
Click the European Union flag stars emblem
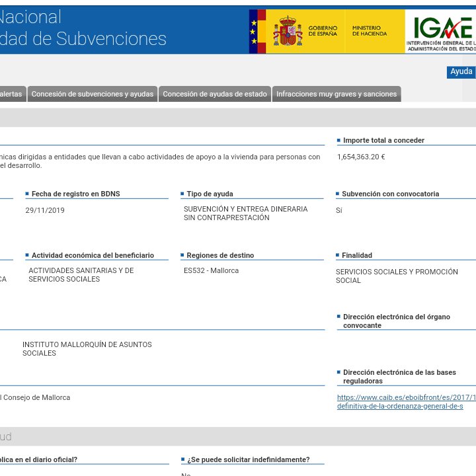(253, 32)
